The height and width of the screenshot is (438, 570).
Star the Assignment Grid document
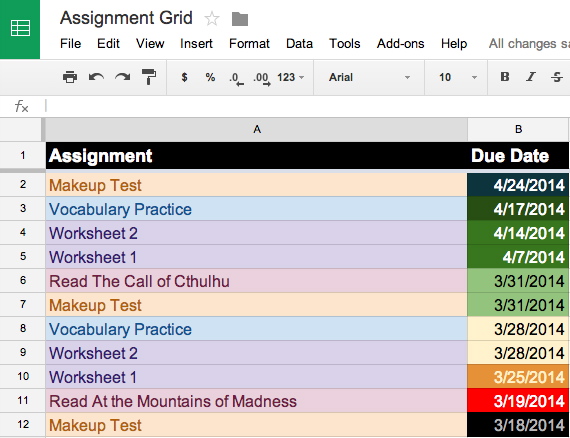pos(212,19)
